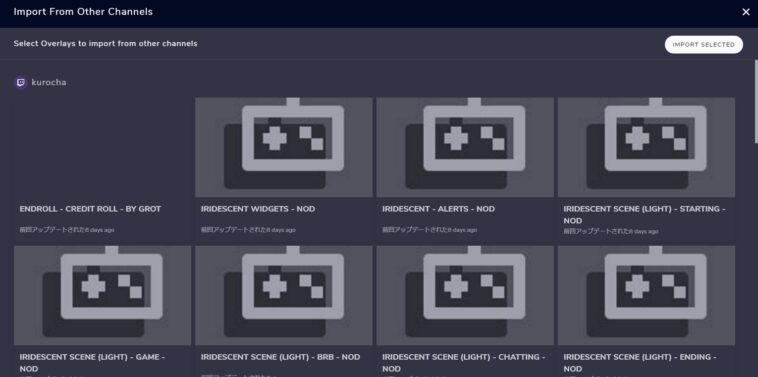Image resolution: width=758 pixels, height=377 pixels.
Task: Click IRIDESCENT WIDGETS - NOD title text
Action: point(258,209)
